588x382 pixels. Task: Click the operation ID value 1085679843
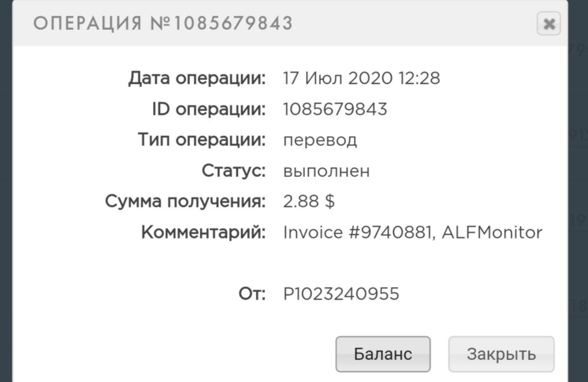(335, 109)
